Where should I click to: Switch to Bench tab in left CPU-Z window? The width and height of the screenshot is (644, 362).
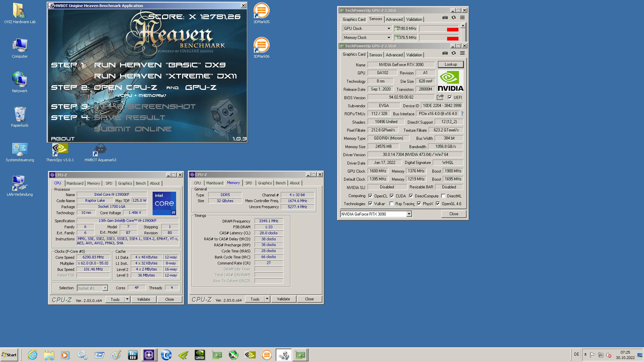click(x=141, y=183)
